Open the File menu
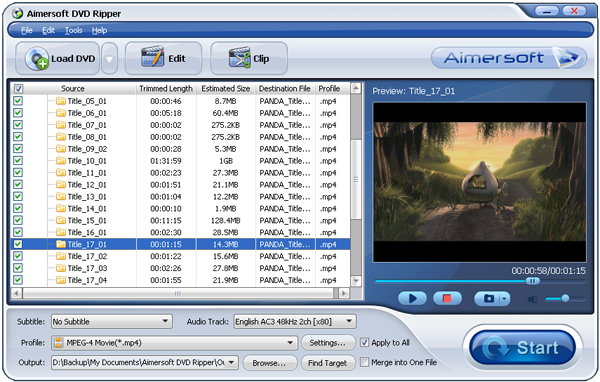 [x=27, y=30]
